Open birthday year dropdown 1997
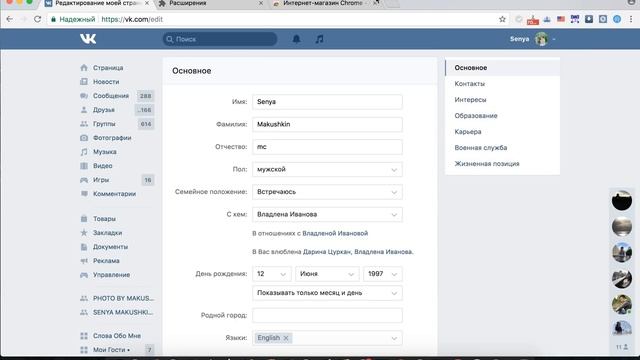This screenshot has height=360, width=640. click(382, 274)
